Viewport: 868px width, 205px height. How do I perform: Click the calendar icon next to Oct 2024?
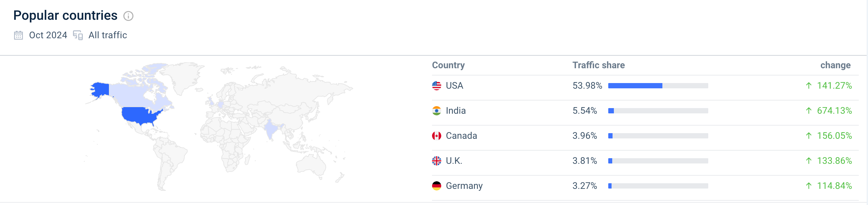point(18,35)
